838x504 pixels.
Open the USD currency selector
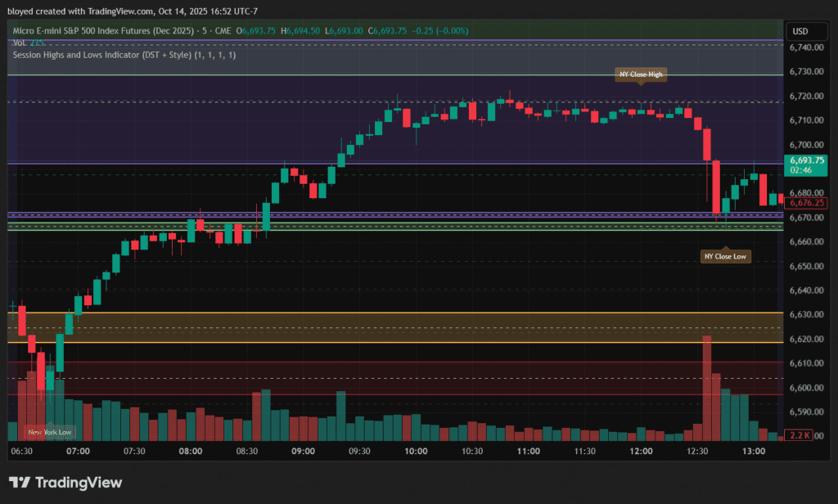pyautogui.click(x=800, y=31)
